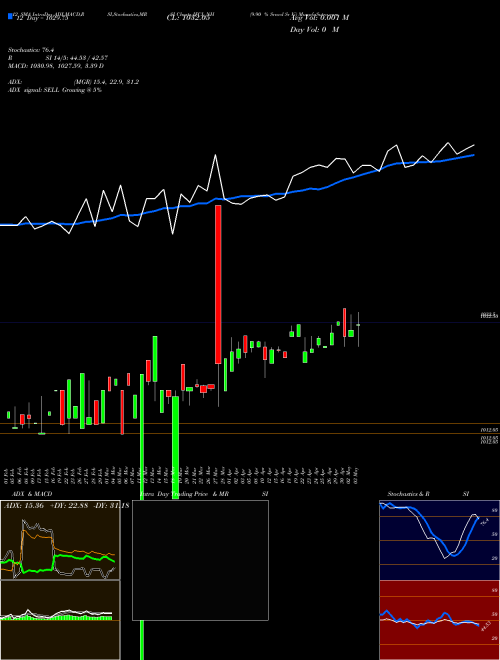The height and width of the screenshot is (660, 500).
Task: Click the last candlestick on the price chart
Action: pyautogui.click(x=359, y=329)
